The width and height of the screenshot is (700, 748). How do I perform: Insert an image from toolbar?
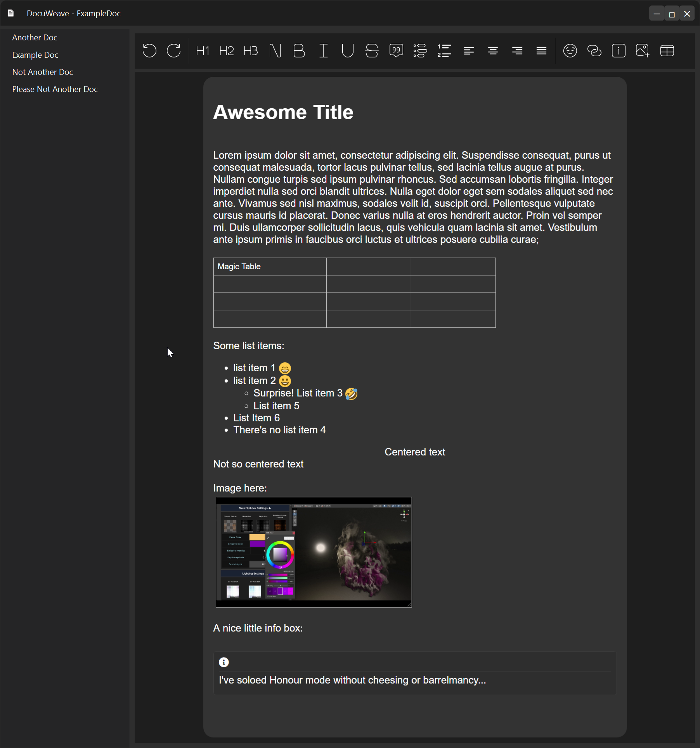pyautogui.click(x=643, y=51)
